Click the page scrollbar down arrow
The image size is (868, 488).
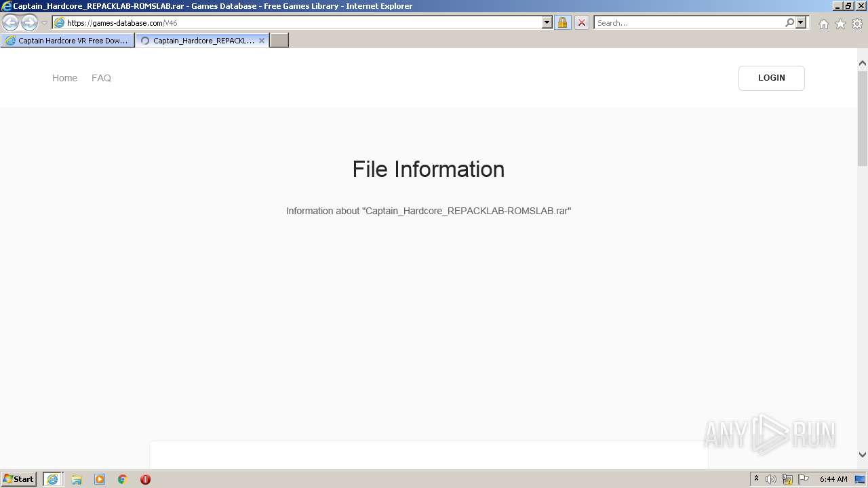[x=863, y=455]
